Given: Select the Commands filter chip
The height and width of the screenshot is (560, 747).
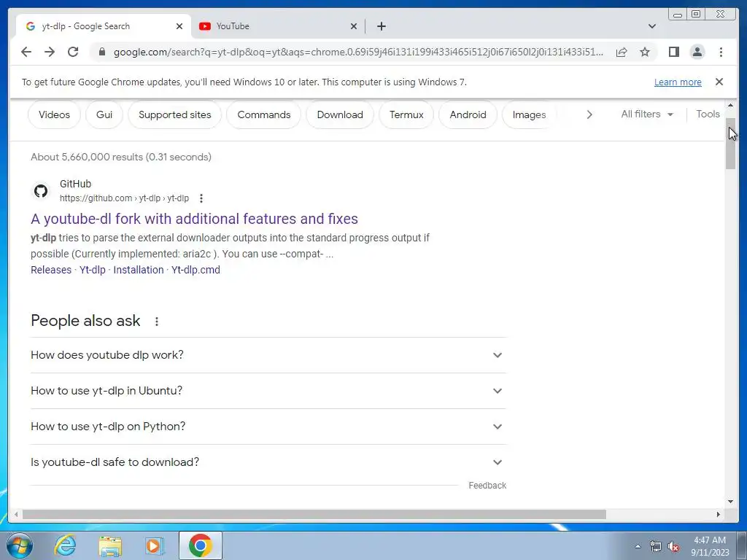Looking at the screenshot, I should tap(264, 114).
